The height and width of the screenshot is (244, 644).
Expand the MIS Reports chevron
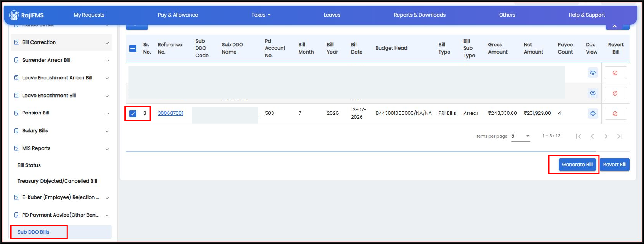click(107, 149)
